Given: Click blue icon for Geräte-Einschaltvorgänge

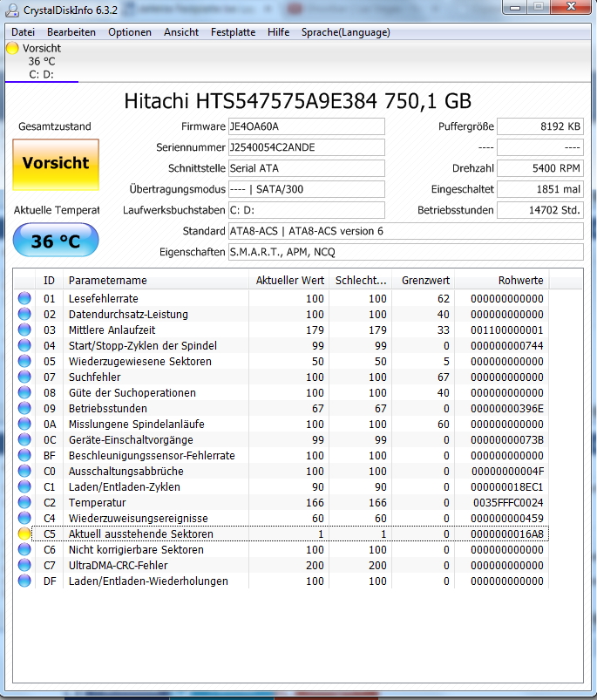Looking at the screenshot, I should pyautogui.click(x=24, y=439).
